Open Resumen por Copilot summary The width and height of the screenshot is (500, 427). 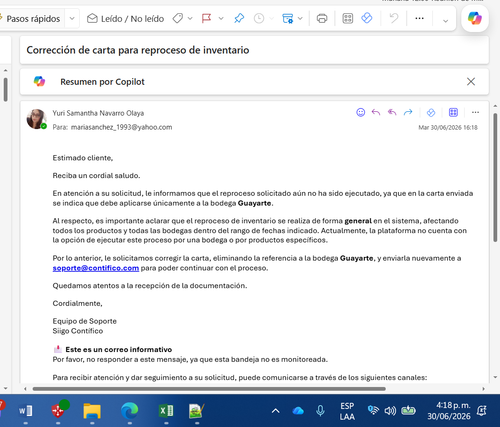(x=102, y=82)
